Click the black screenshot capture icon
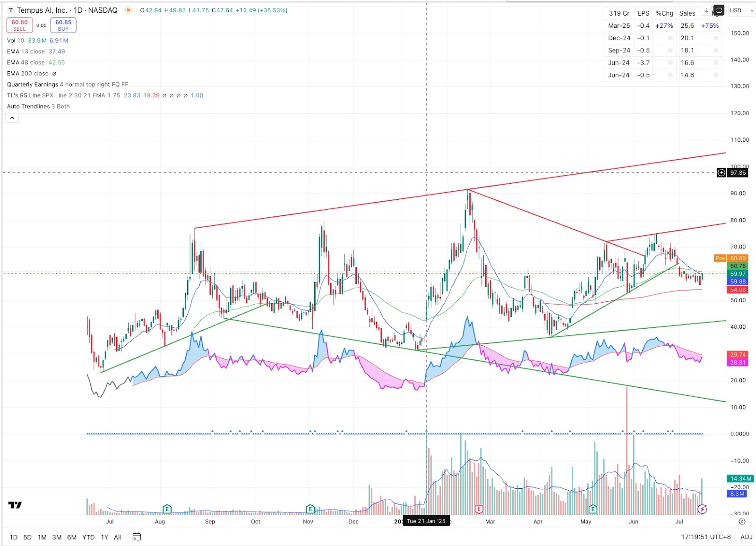Image resolution: width=756 pixels, height=546 pixels. click(719, 10)
